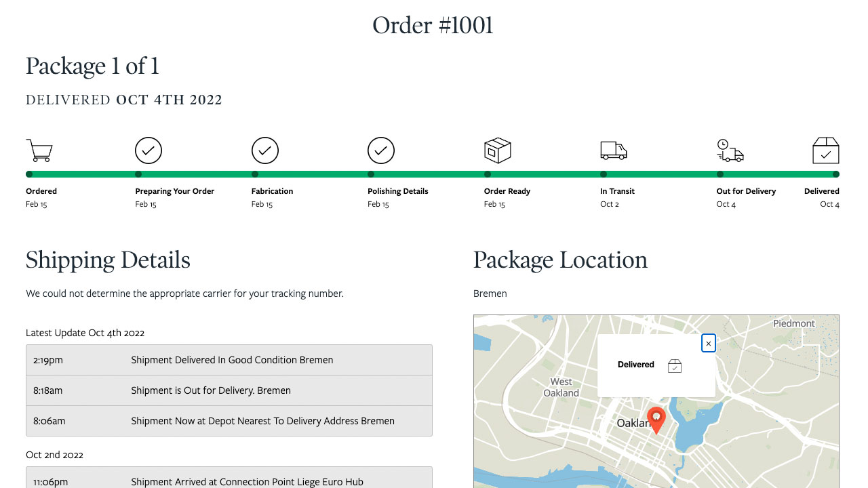Screen dimensions: 868x488
Task: Select the Polishing Details checkmark icon
Action: [x=381, y=150]
